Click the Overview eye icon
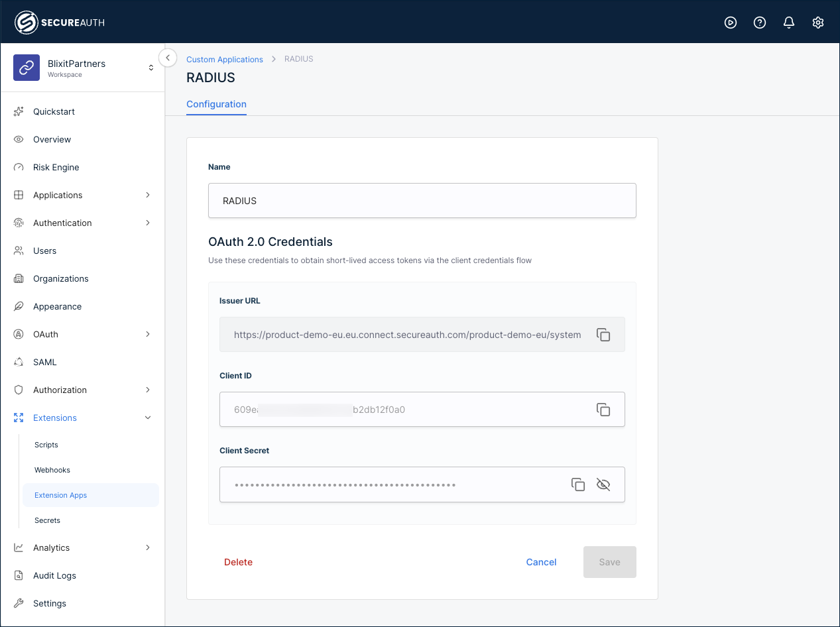Viewport: 840px width, 627px height. (x=19, y=139)
